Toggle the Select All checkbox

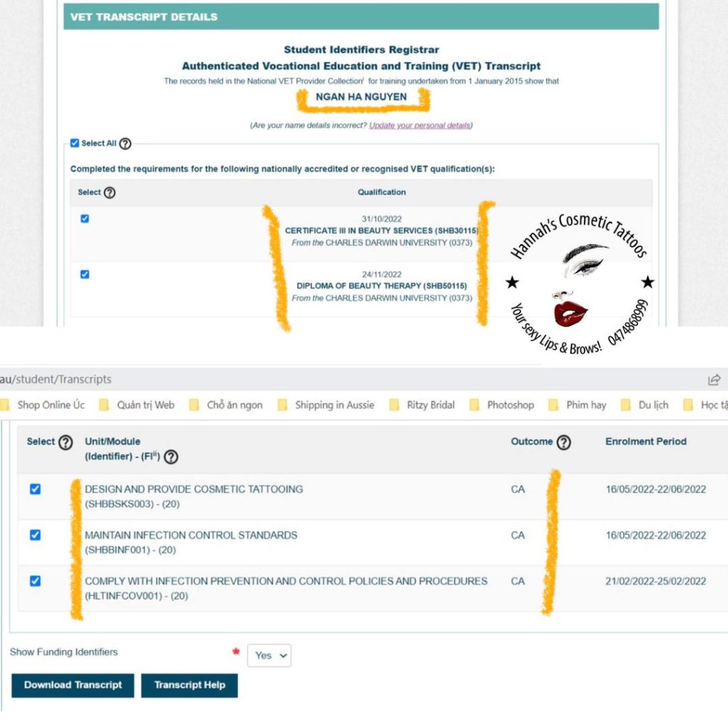click(x=75, y=144)
